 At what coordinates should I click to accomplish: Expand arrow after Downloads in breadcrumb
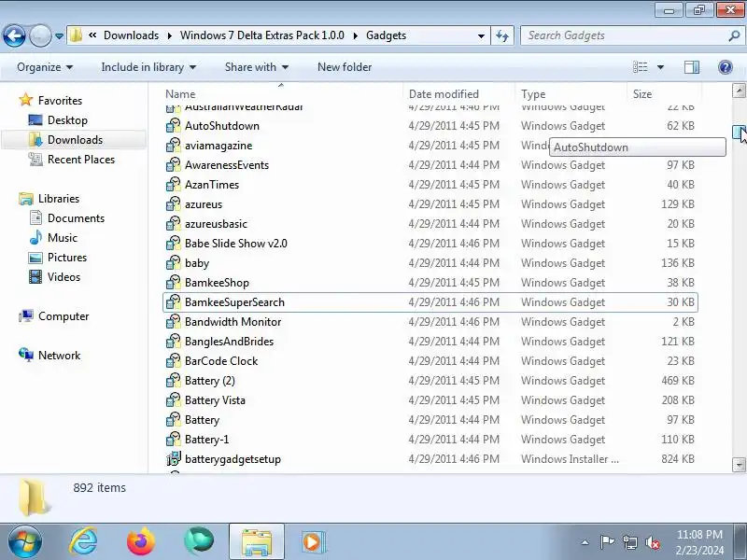(x=170, y=35)
